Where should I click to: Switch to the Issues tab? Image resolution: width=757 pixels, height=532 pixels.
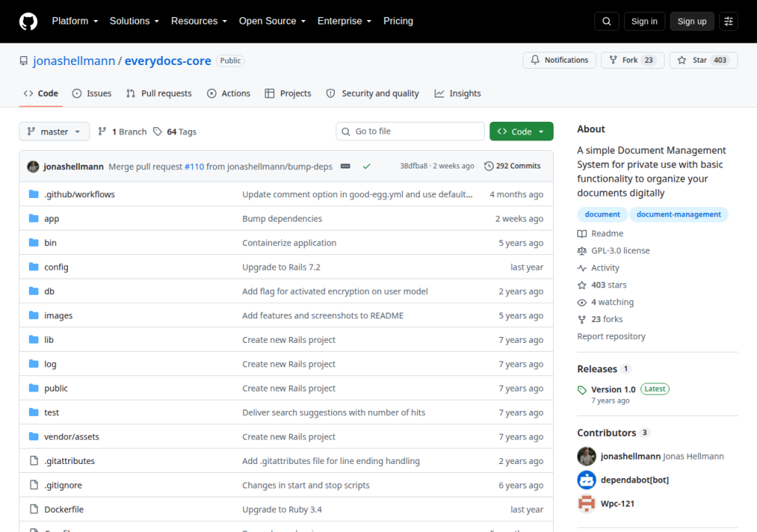92,94
